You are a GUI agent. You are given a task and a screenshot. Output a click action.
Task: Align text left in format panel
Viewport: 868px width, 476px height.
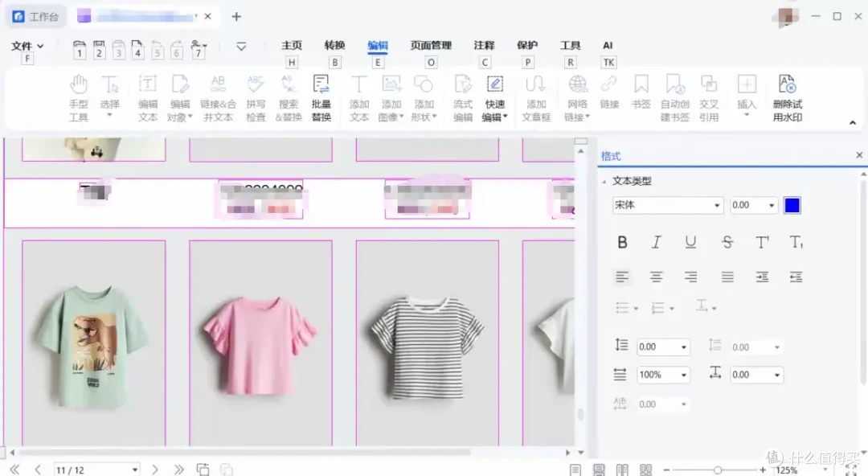pos(622,277)
